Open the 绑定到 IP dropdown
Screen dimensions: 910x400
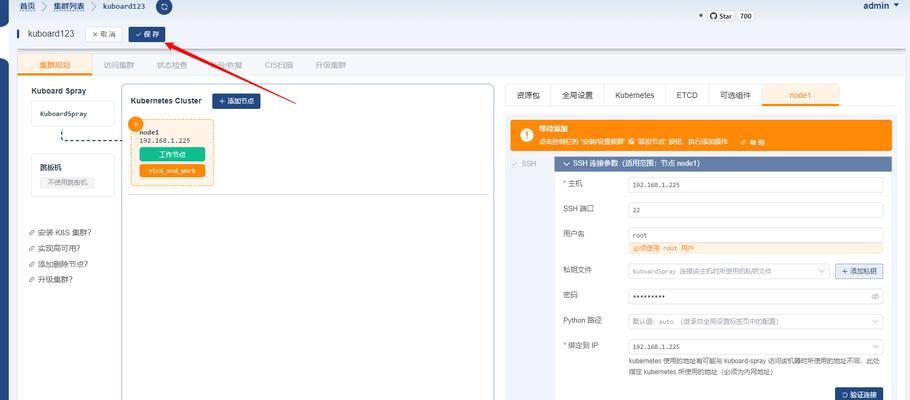tap(756, 347)
